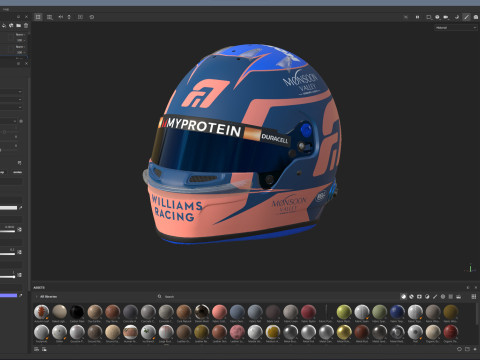Image resolution: width=480 pixels, height=360 pixels.
Task: Click the plus icon in Assets footer
Action: [x=475, y=349]
